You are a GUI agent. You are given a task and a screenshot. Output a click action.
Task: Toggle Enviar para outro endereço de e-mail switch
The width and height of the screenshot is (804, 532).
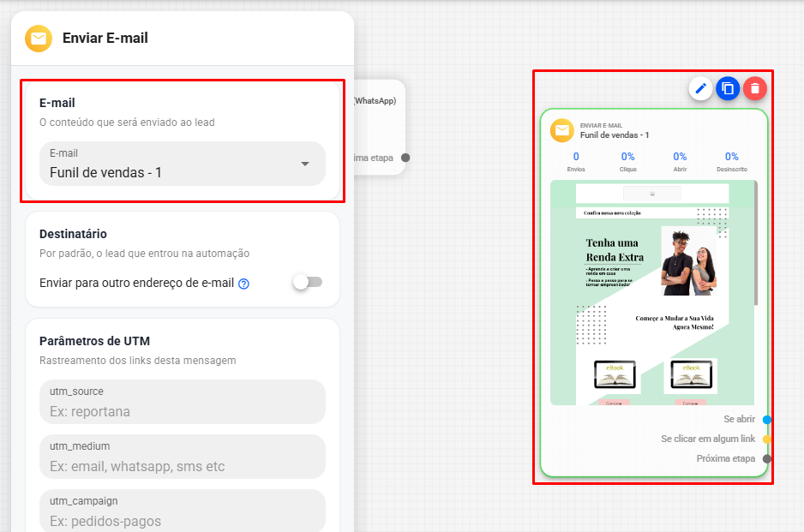[308, 282]
